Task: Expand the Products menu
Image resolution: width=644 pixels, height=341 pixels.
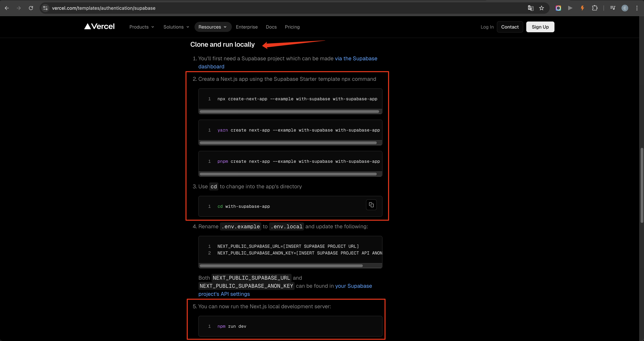Action: [x=142, y=27]
